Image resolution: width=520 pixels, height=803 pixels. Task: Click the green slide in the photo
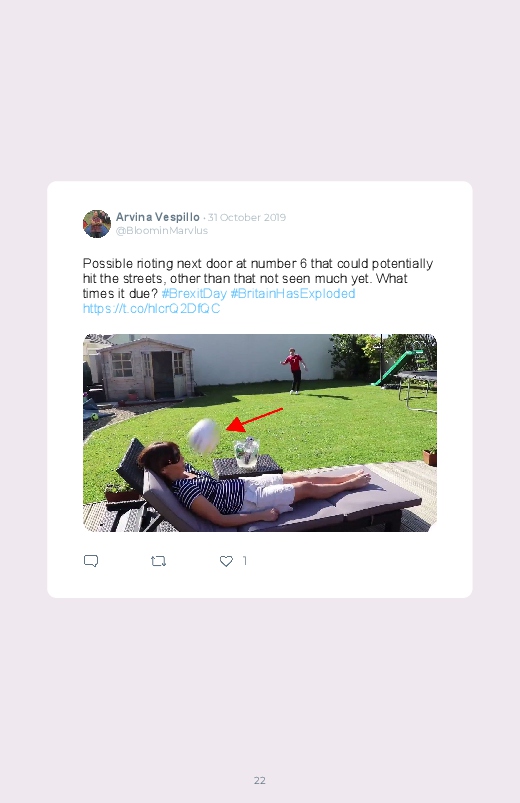[x=398, y=367]
